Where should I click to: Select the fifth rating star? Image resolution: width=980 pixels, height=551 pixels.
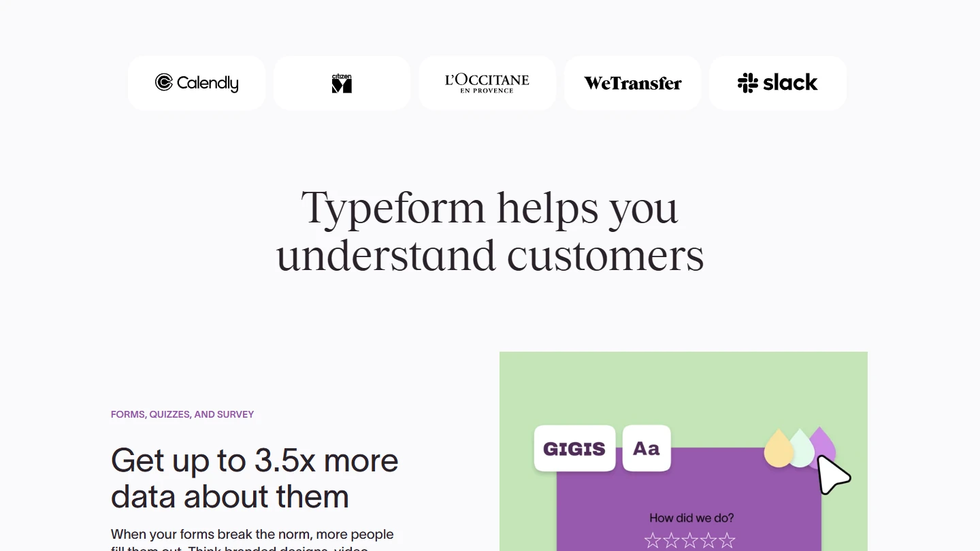727,541
